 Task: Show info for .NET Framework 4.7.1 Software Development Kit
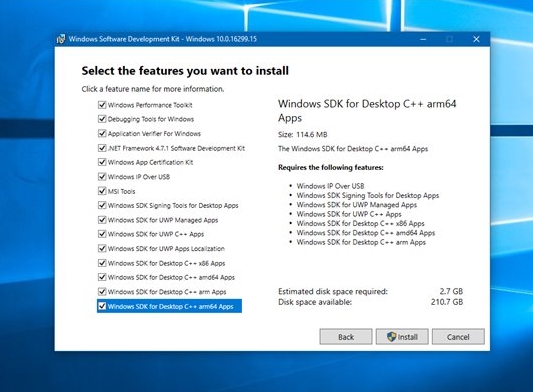(176, 148)
